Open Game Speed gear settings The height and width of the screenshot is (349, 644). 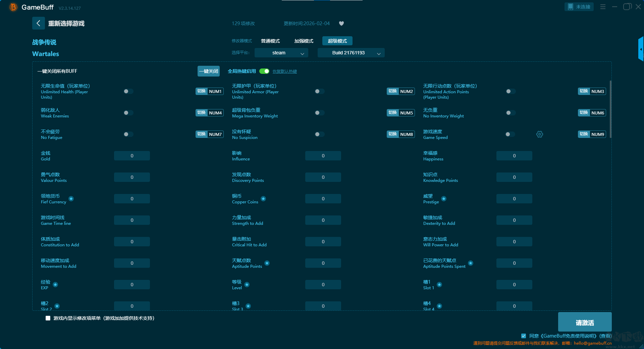pos(539,134)
